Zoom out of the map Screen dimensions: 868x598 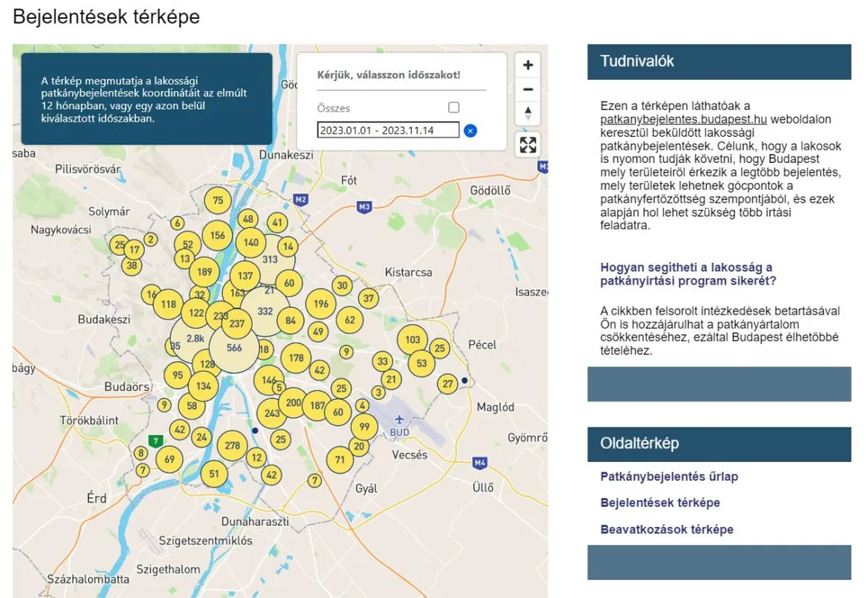pos(528,90)
